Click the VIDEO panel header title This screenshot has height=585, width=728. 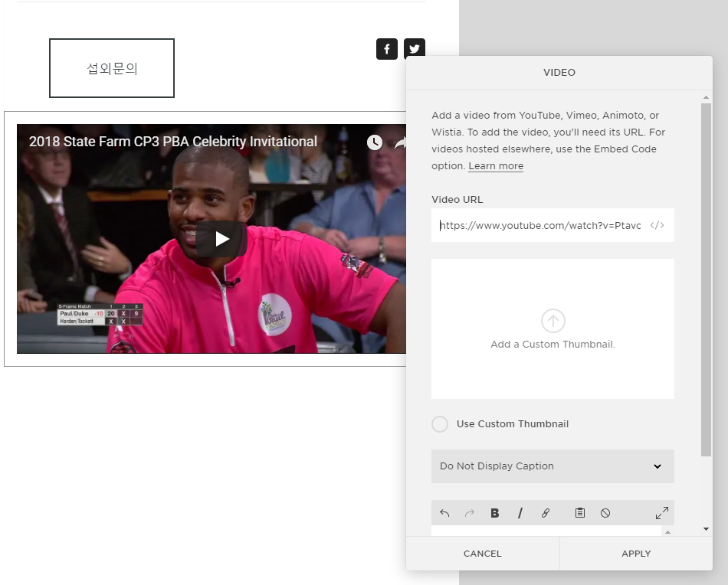[559, 73]
